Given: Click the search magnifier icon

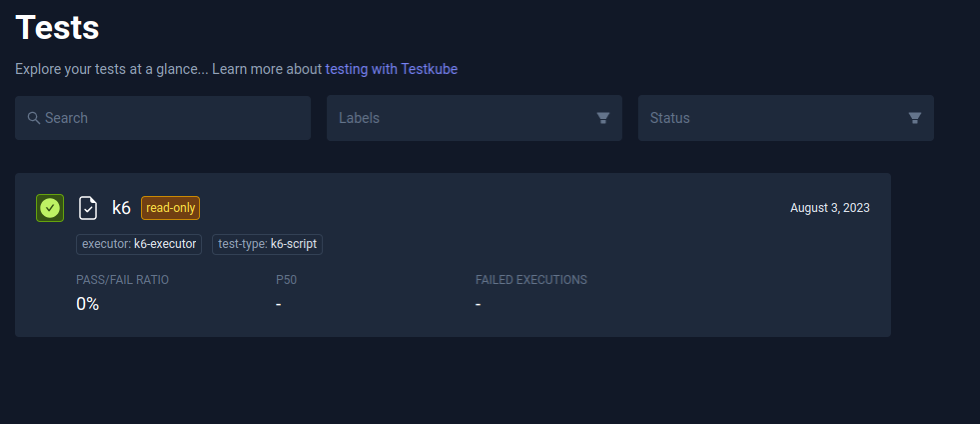Looking at the screenshot, I should point(34,117).
